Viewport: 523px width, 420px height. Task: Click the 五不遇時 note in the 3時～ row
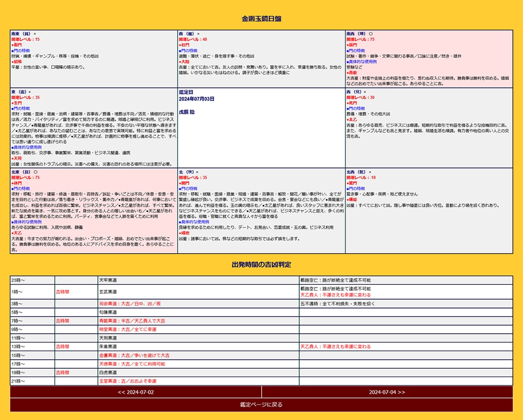pyautogui.click(x=337, y=304)
